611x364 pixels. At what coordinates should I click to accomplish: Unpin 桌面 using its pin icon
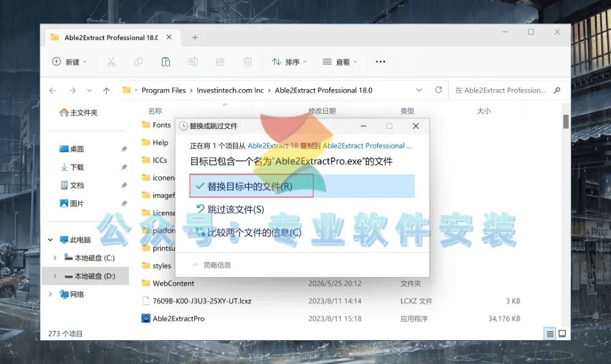click(x=124, y=148)
